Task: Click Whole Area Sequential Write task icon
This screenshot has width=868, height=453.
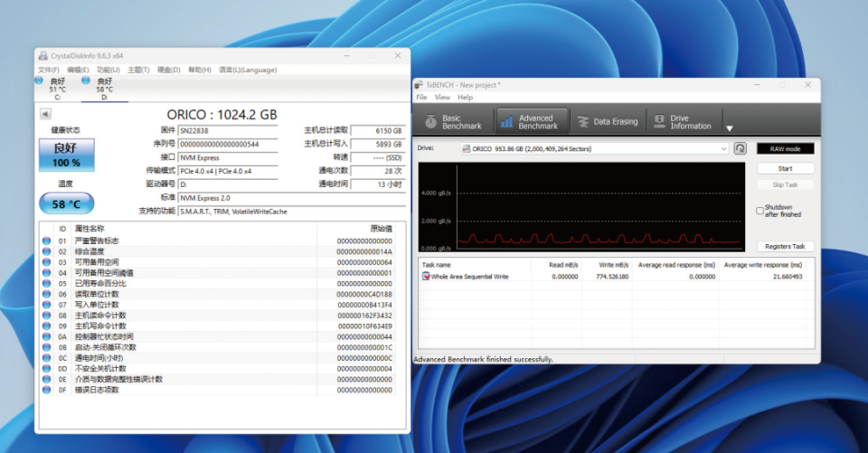Action: [x=426, y=277]
